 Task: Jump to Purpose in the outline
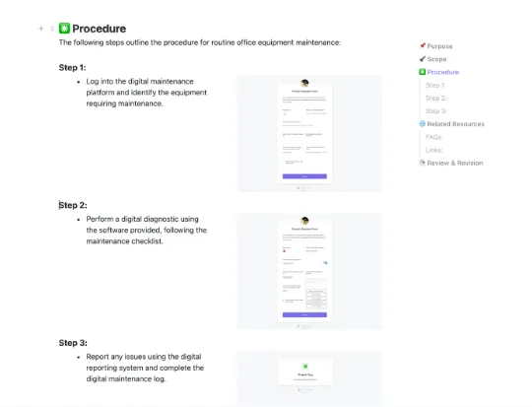coord(439,46)
